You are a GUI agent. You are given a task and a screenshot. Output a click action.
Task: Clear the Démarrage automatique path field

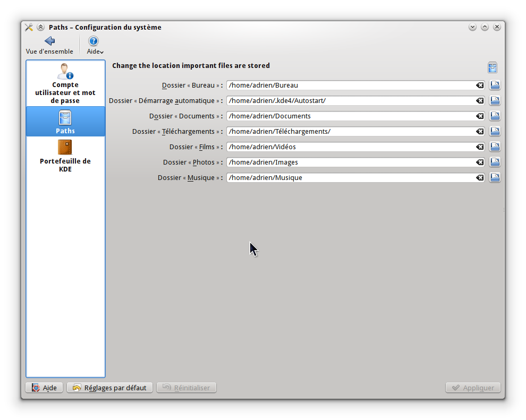pyautogui.click(x=480, y=100)
